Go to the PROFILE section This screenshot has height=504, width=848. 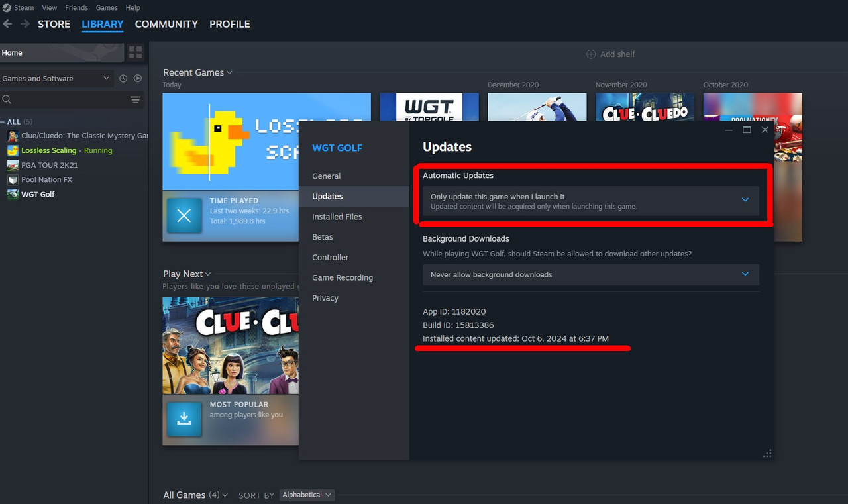[230, 24]
